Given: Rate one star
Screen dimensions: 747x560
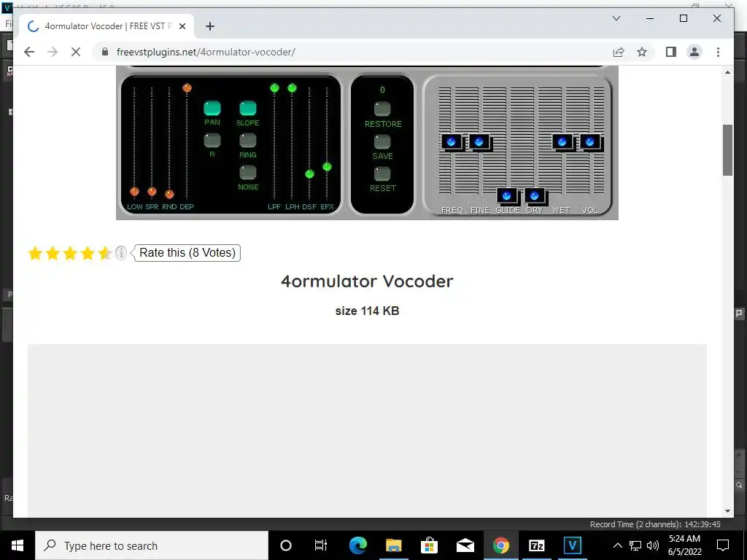Looking at the screenshot, I should point(35,253).
